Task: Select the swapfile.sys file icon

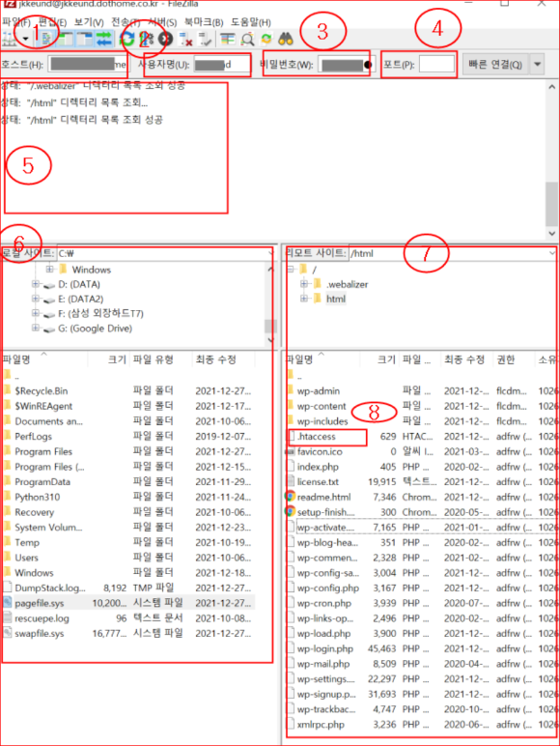Action: (x=7, y=633)
